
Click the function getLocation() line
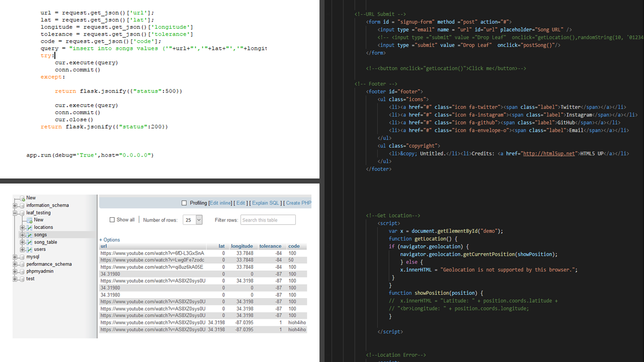pos(423,239)
